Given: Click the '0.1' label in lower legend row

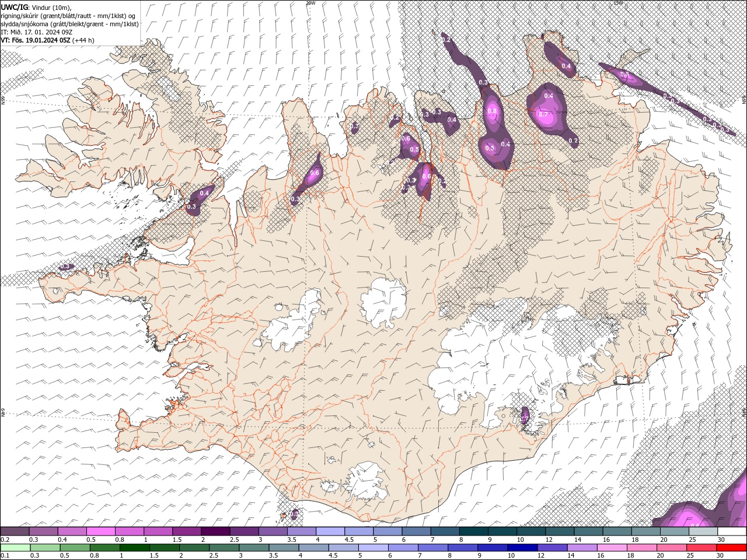Looking at the screenshot, I should click(5, 555).
